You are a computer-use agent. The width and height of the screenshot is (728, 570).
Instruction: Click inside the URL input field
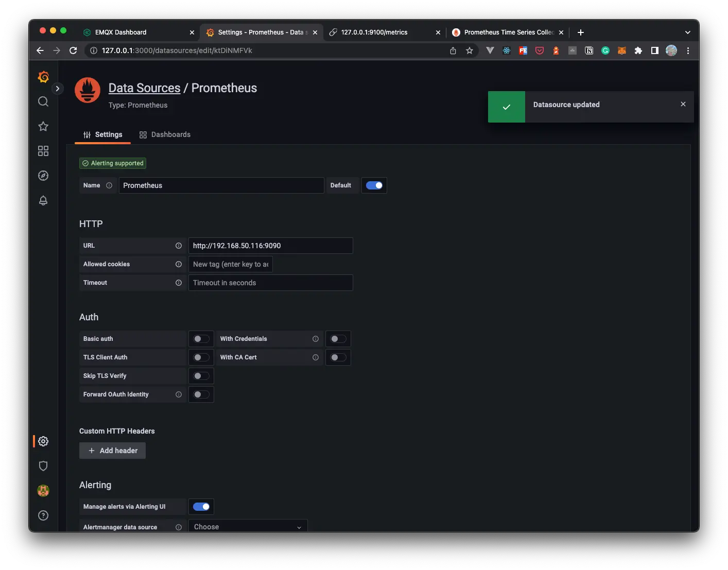pos(270,246)
